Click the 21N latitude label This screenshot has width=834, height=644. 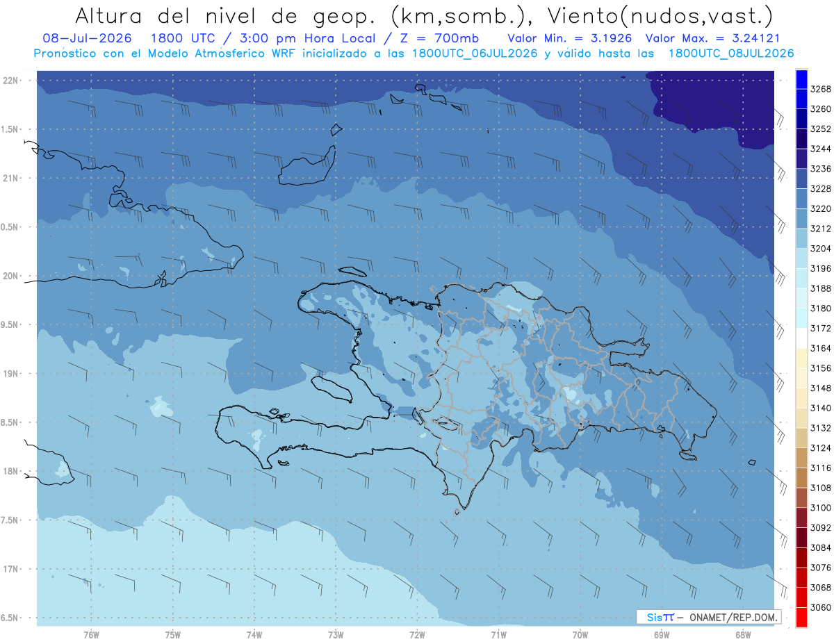pyautogui.click(x=11, y=179)
